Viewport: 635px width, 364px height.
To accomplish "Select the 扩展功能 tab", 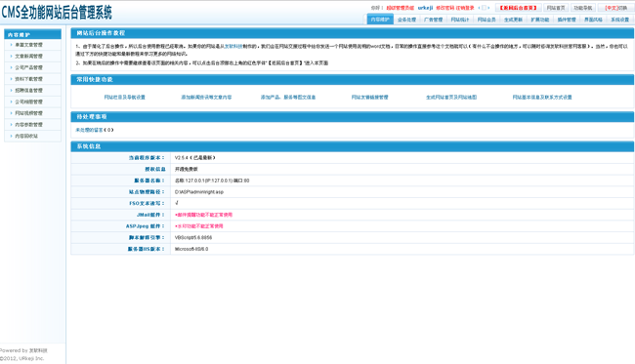I will pyautogui.click(x=540, y=20).
